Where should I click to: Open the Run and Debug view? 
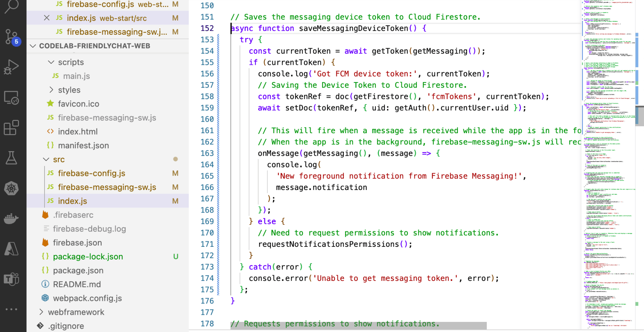[x=11, y=67]
